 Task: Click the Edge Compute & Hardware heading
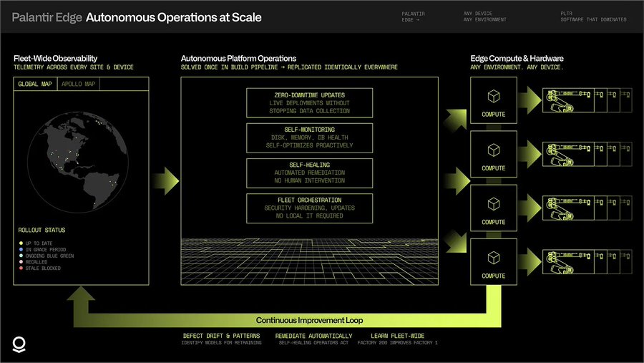517,59
